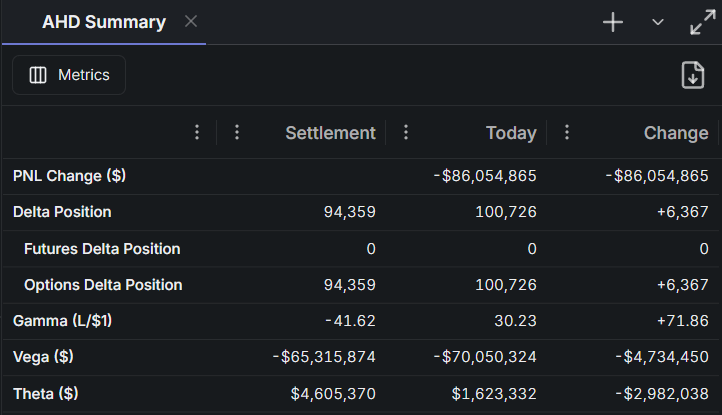Click Futures Delta Position Change value 0
722x415 pixels.
coord(704,249)
